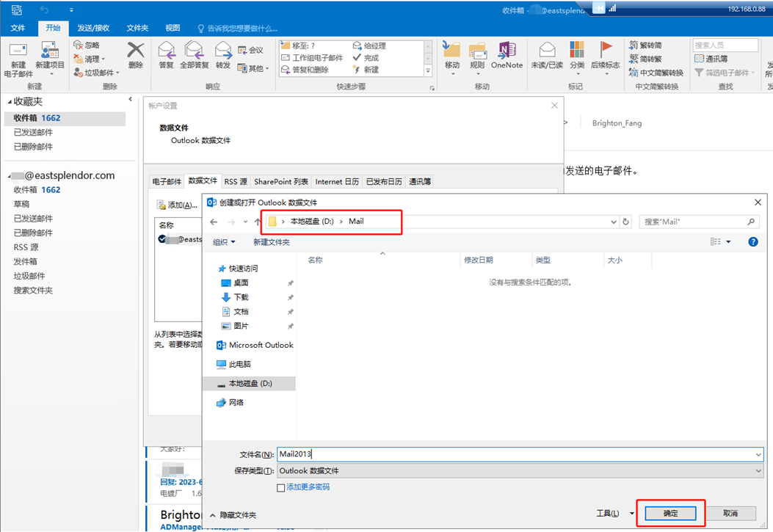This screenshot has height=532, width=773.
Task: Click the refresh icon beside address bar
Action: point(625,222)
